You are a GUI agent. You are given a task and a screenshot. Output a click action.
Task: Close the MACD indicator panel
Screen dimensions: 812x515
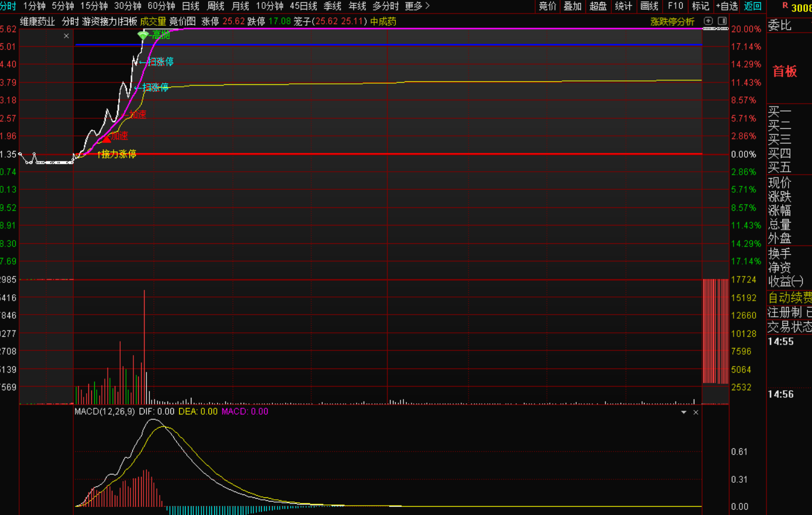[x=695, y=412]
